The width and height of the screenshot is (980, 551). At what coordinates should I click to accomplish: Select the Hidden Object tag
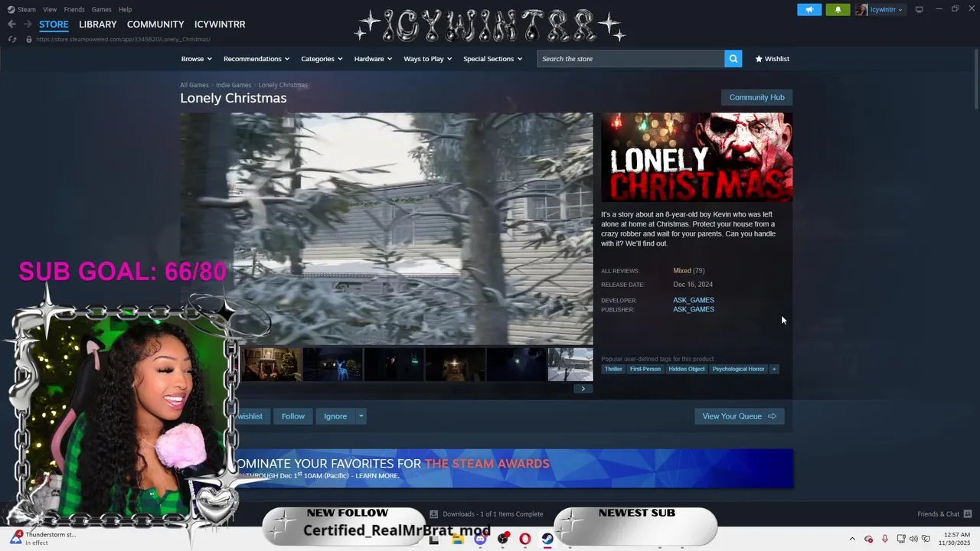pos(686,369)
